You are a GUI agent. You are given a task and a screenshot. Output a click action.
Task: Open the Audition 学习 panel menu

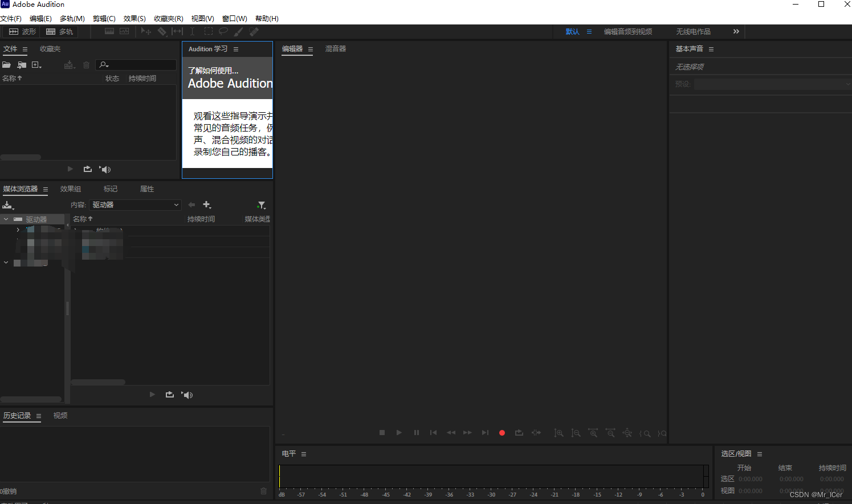click(236, 50)
